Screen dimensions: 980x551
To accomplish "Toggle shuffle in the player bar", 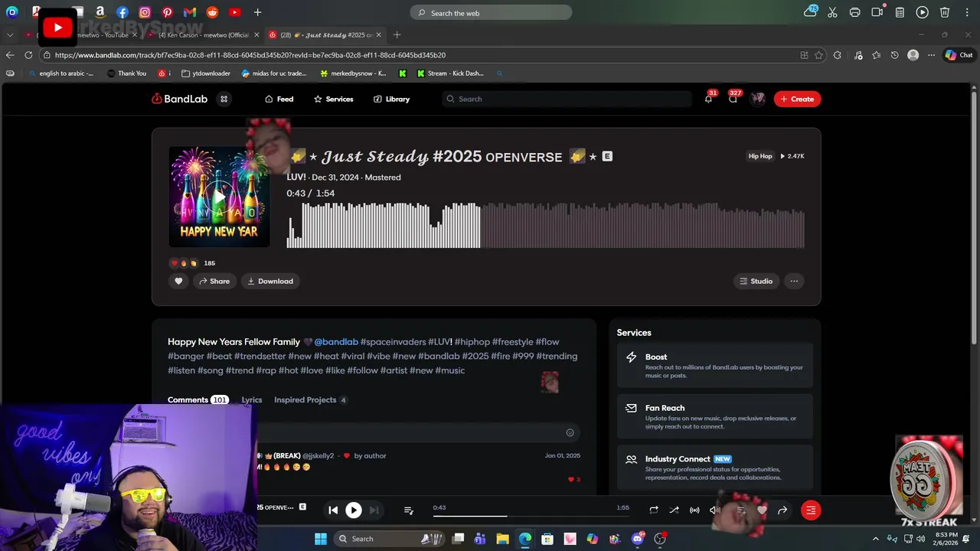I will [674, 510].
